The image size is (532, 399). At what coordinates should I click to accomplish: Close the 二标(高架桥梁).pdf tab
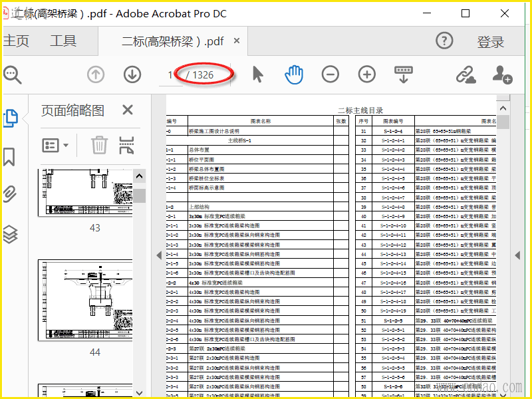click(x=237, y=41)
